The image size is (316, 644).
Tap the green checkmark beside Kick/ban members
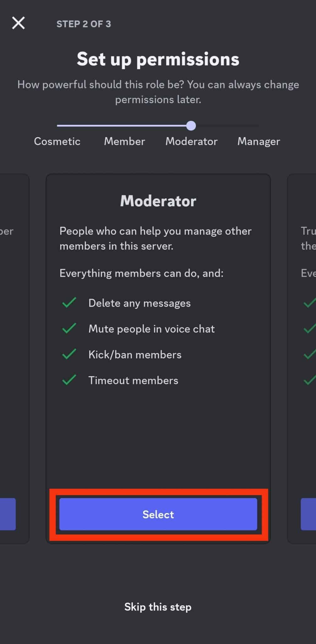[x=69, y=354]
